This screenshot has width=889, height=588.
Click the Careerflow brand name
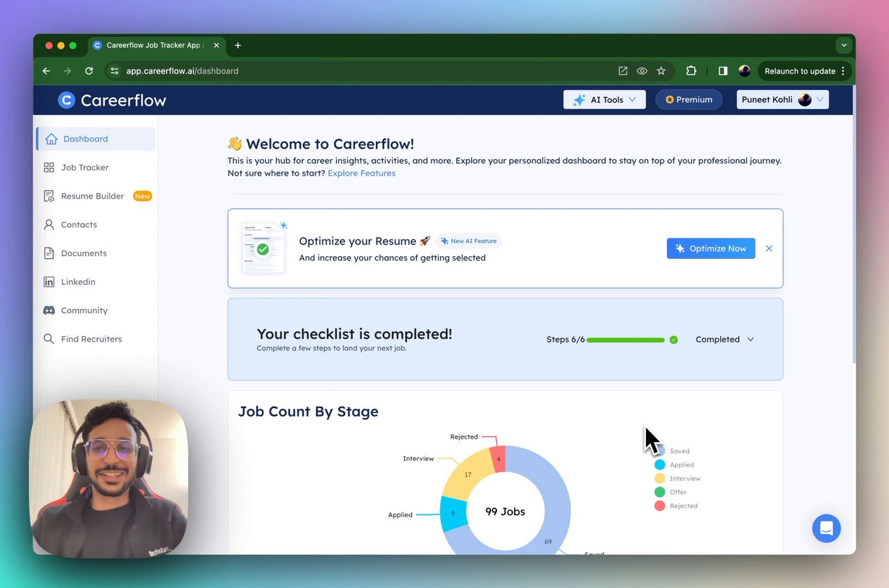click(x=124, y=100)
